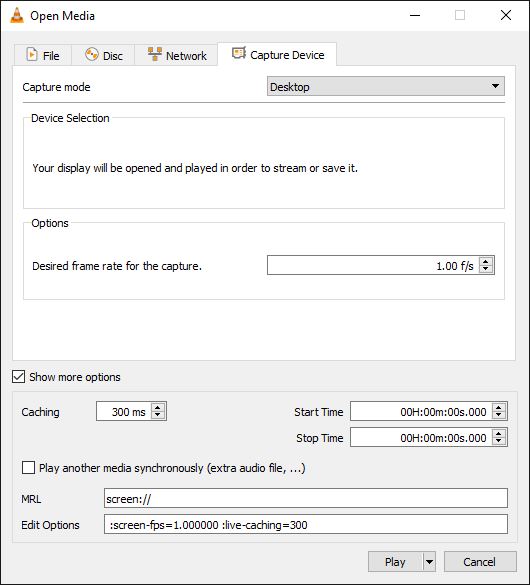Viewport: 530px width, 585px height.
Task: Switch to the File tab
Action: coord(43,55)
